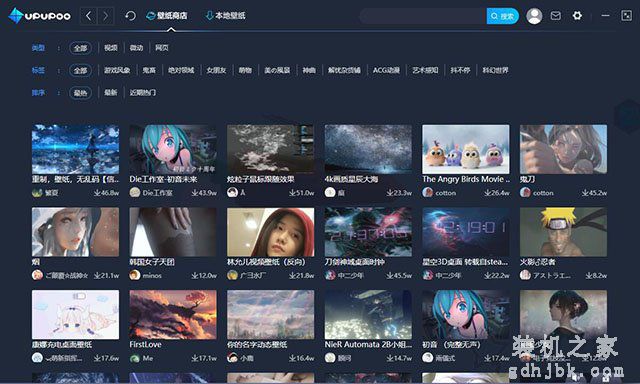Filter by the 神曲 tag
The width and height of the screenshot is (640, 384).
(309, 71)
